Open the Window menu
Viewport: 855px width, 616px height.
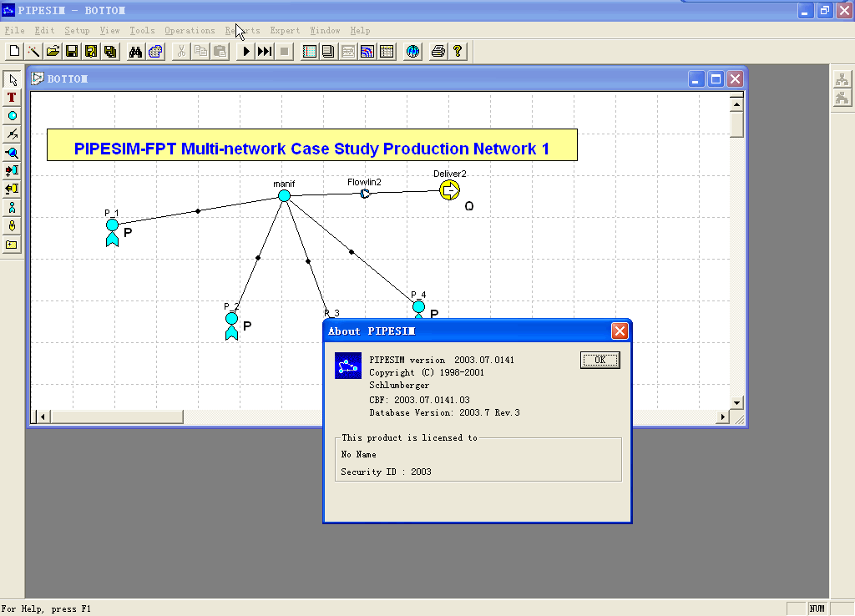[x=325, y=31]
